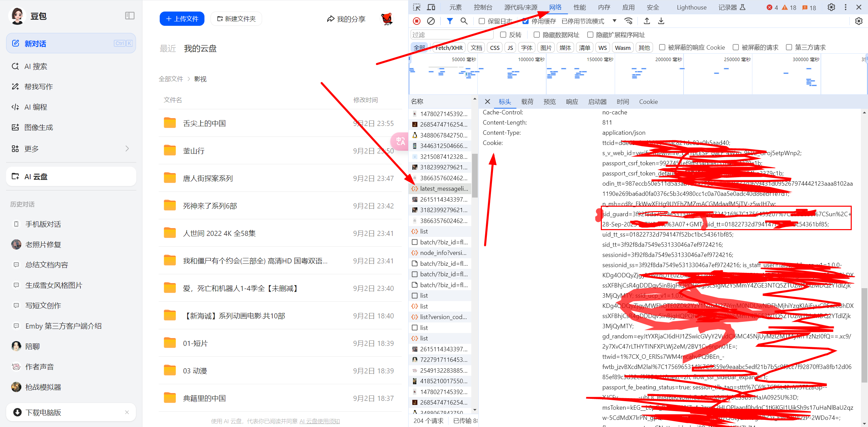The width and height of the screenshot is (868, 427).
Task: Activate DevTools inspect element picker
Action: pos(417,7)
